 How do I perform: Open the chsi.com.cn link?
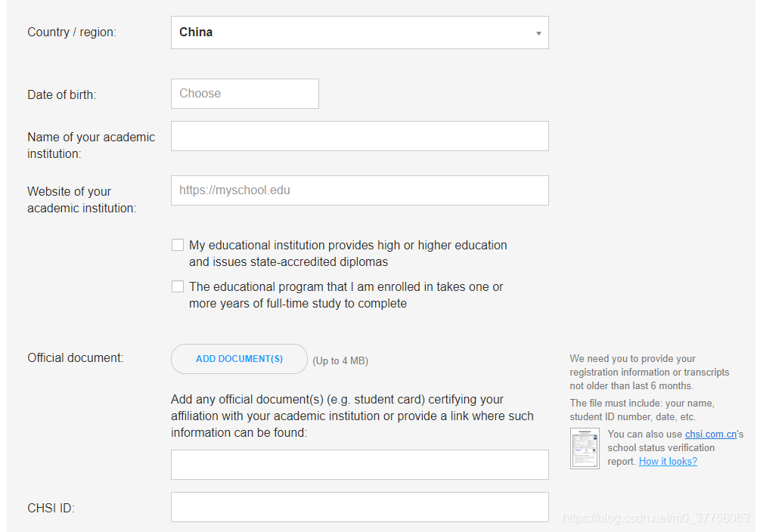tap(710, 434)
